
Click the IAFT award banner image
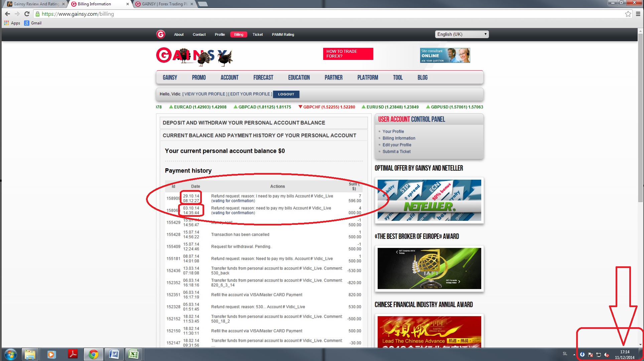(429, 268)
